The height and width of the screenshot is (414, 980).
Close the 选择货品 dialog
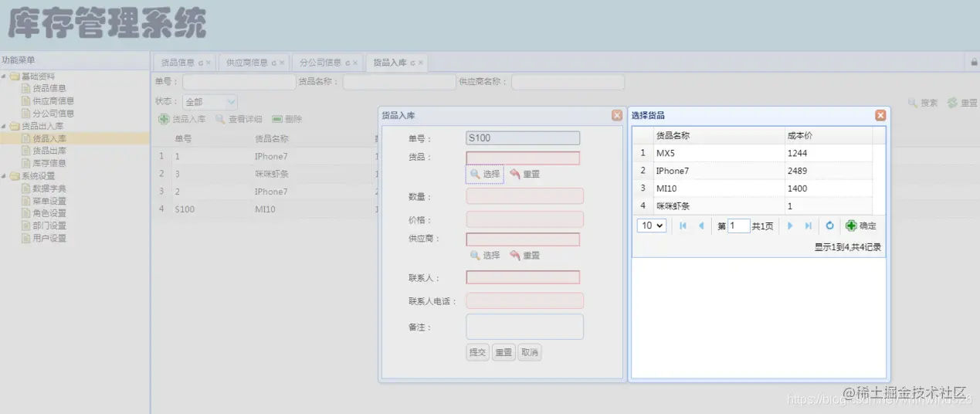click(880, 115)
